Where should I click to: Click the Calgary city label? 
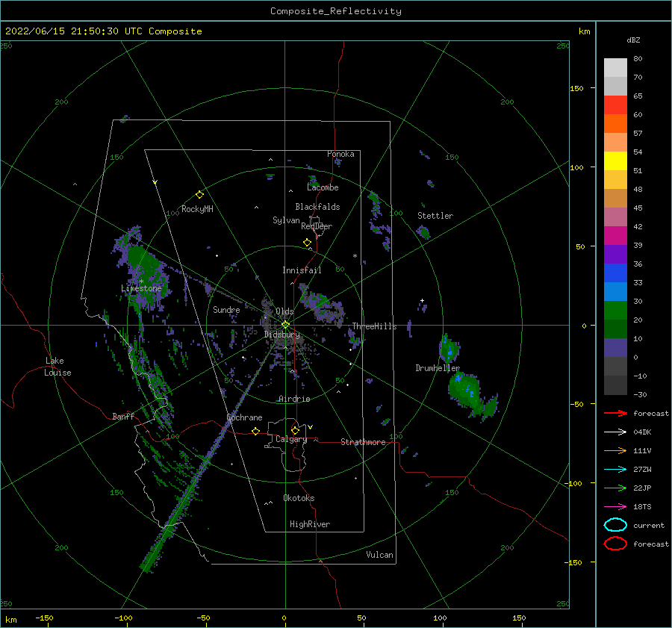point(291,439)
